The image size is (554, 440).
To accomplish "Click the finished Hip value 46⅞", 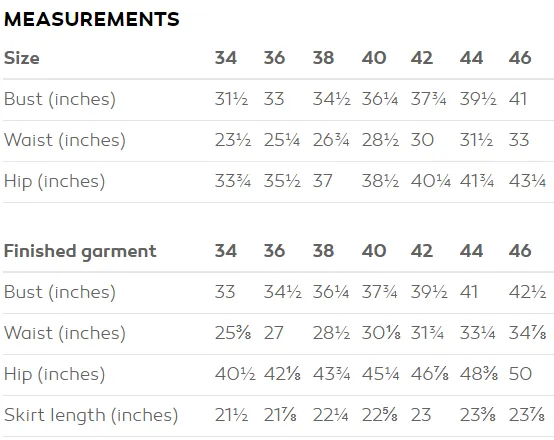I will point(429,374).
